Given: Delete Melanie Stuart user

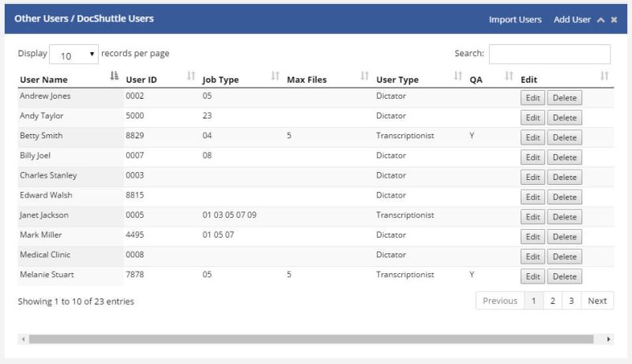Looking at the screenshot, I should [x=564, y=276].
